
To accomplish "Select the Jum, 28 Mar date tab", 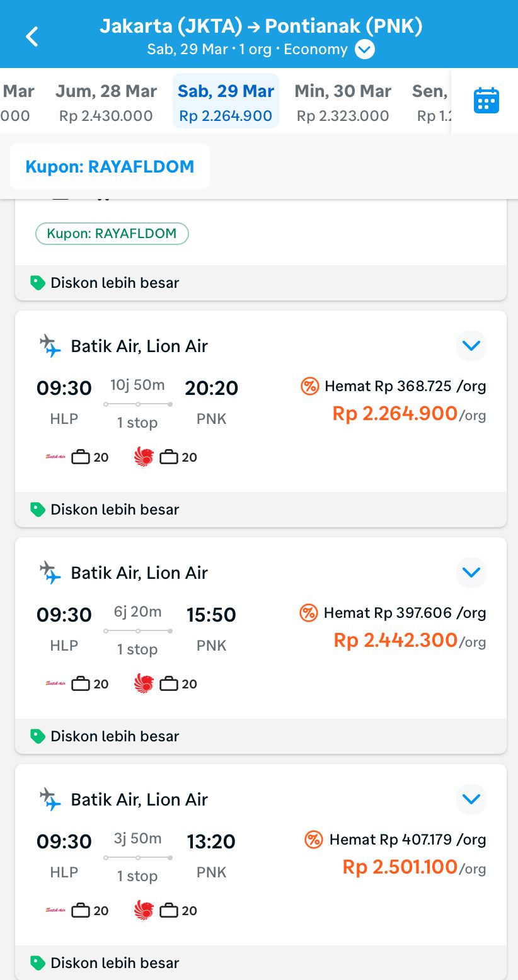I will [106, 102].
